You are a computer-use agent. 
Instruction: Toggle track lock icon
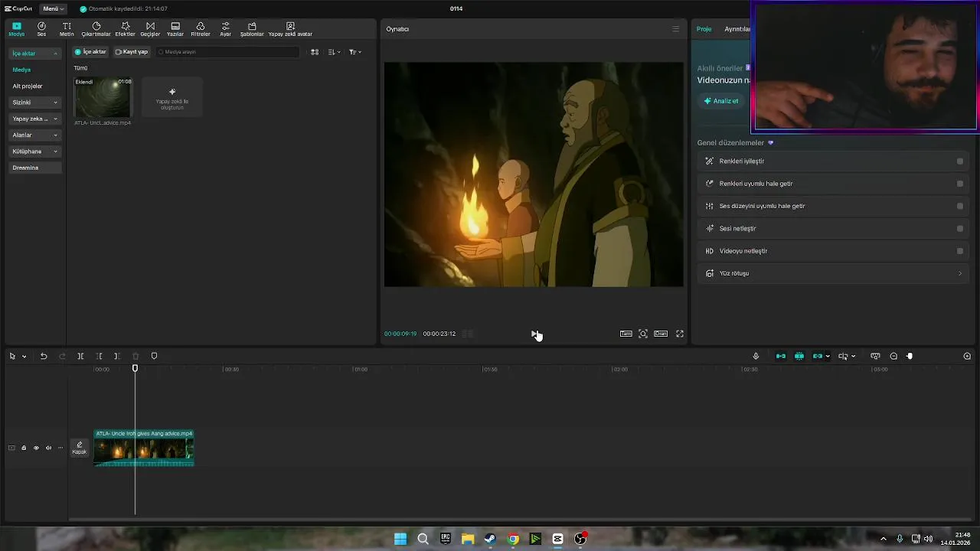tap(24, 448)
